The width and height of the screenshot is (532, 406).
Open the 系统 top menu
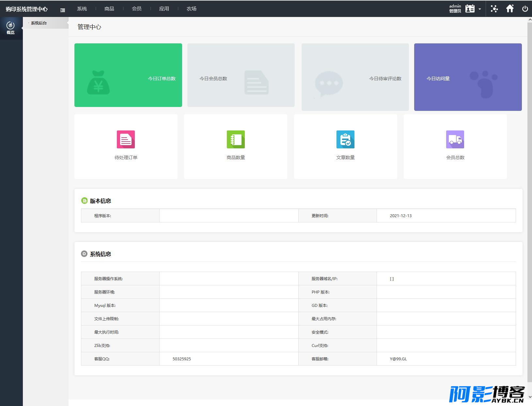click(x=82, y=9)
